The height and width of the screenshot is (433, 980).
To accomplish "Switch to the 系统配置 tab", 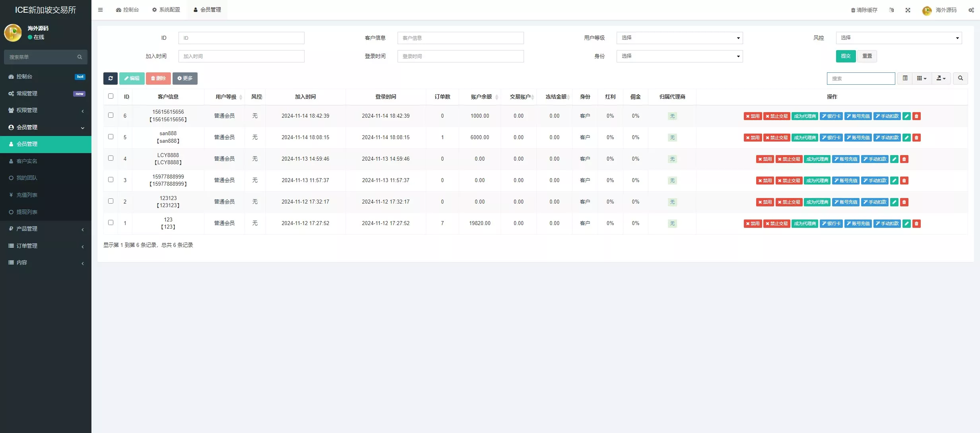I will pyautogui.click(x=167, y=10).
